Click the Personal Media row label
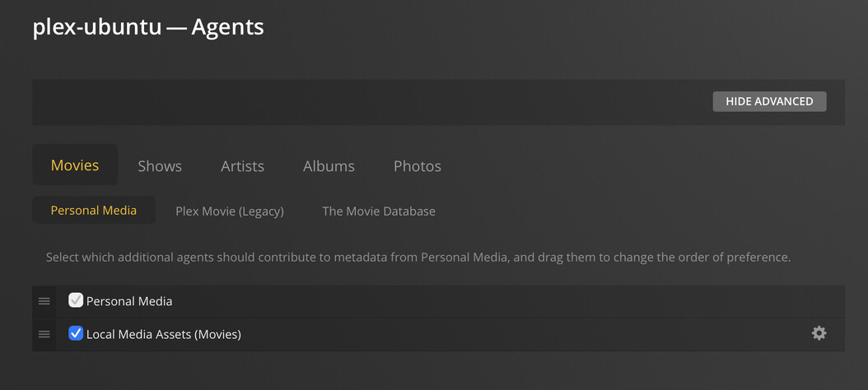 [129, 301]
